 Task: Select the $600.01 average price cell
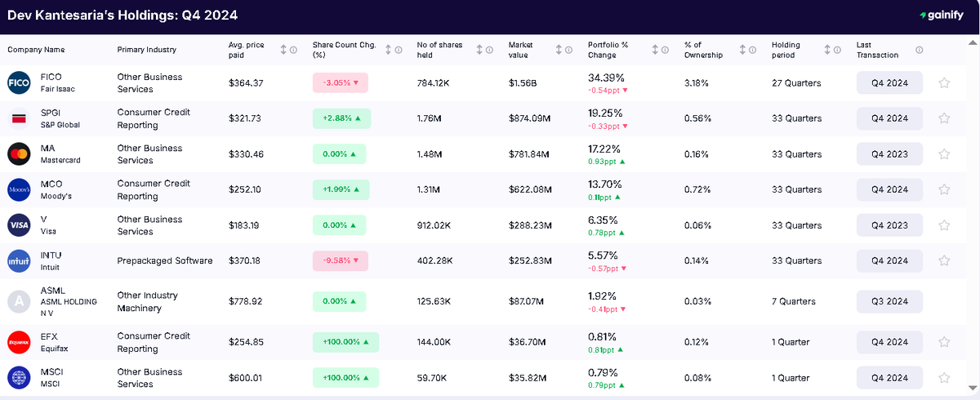[246, 378]
